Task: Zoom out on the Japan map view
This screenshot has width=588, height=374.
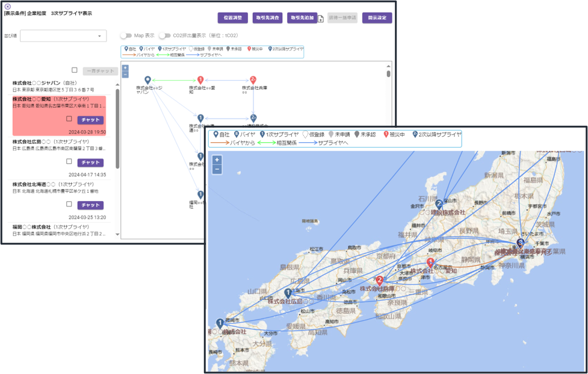Action: coord(217,170)
